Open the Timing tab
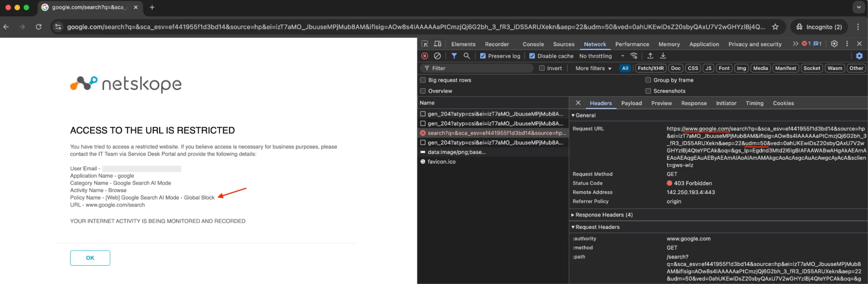Viewport: 868px width, 284px height. point(754,103)
